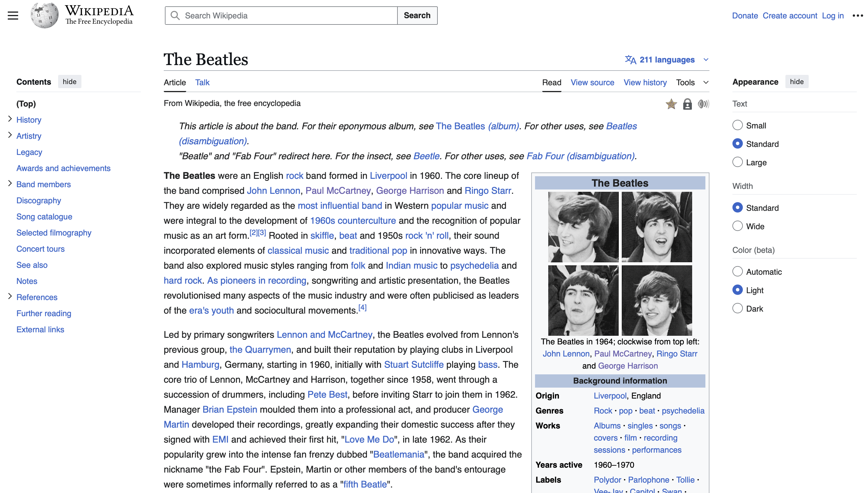Click the Wikipedia logo
868x493 pixels.
point(44,15)
